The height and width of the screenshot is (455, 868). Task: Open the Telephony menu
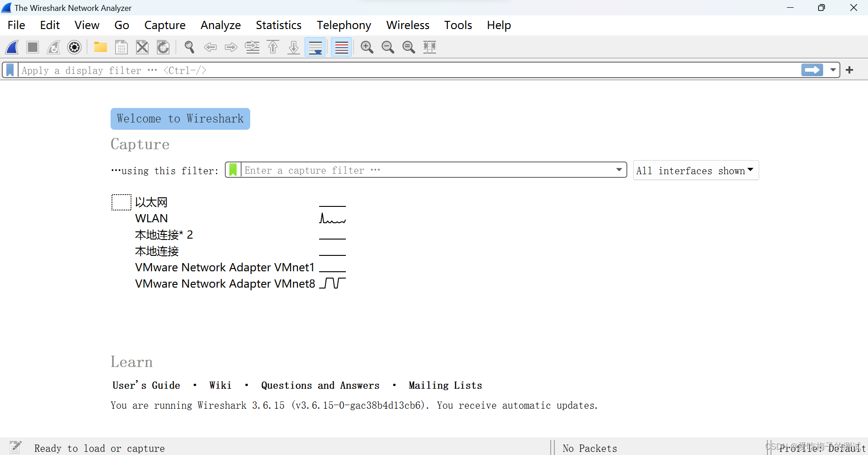click(x=344, y=25)
